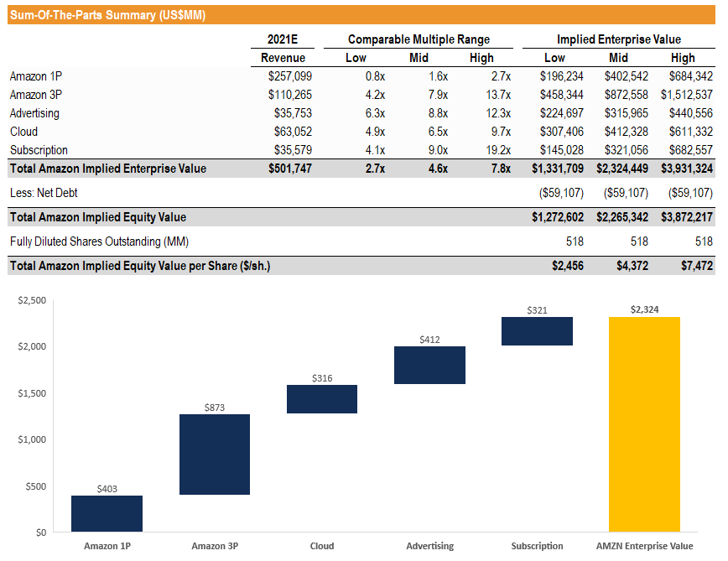Click the Advertising row label in table

tap(35, 113)
